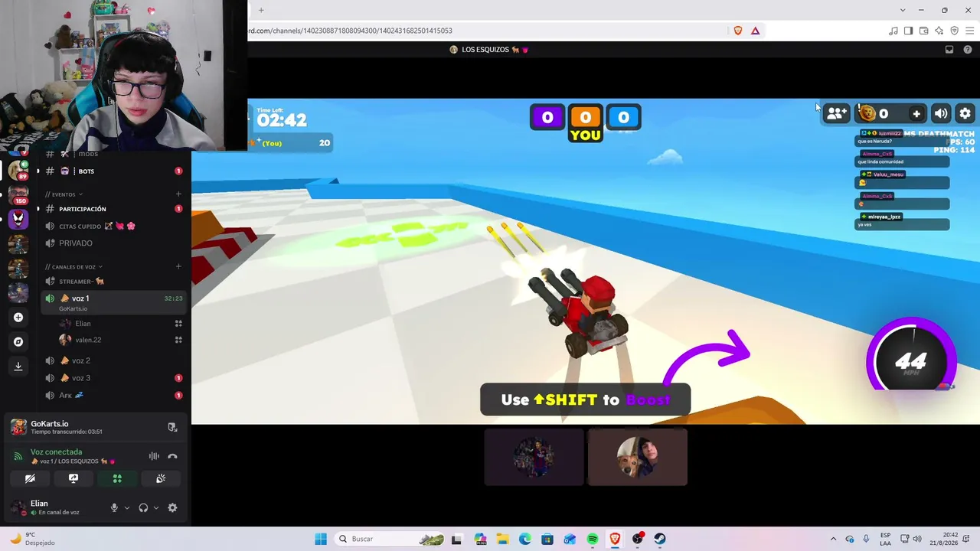This screenshot has width=980, height=551.
Task: Click the Discord download apps icon
Action: pyautogui.click(x=18, y=366)
